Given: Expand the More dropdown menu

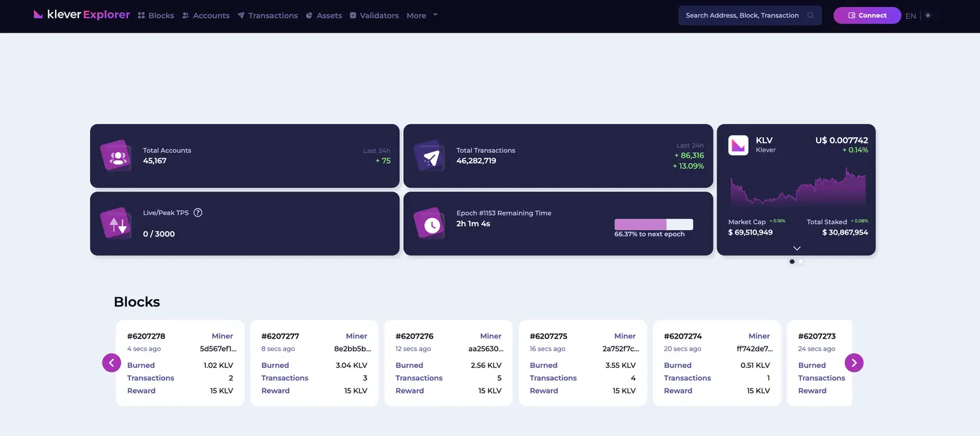Looking at the screenshot, I should [x=422, y=15].
